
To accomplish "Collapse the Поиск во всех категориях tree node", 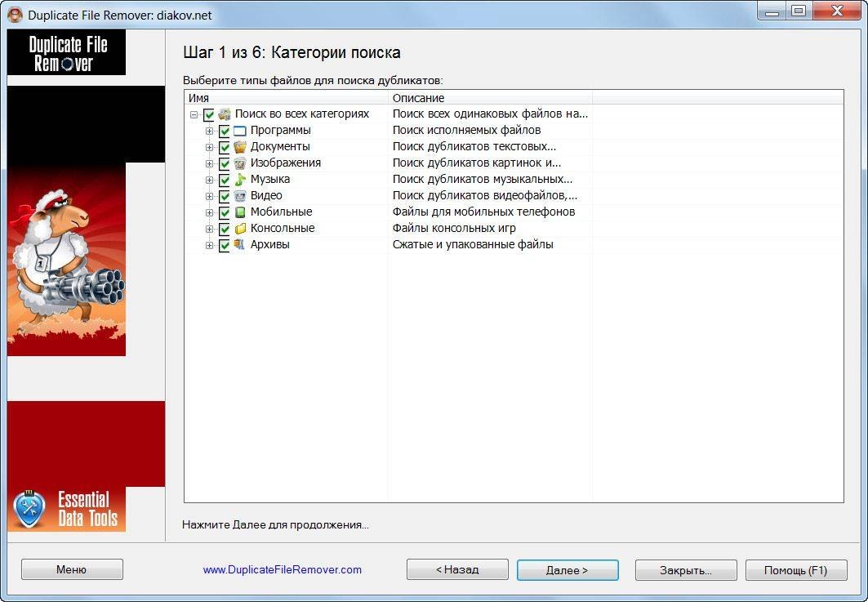I will [194, 115].
